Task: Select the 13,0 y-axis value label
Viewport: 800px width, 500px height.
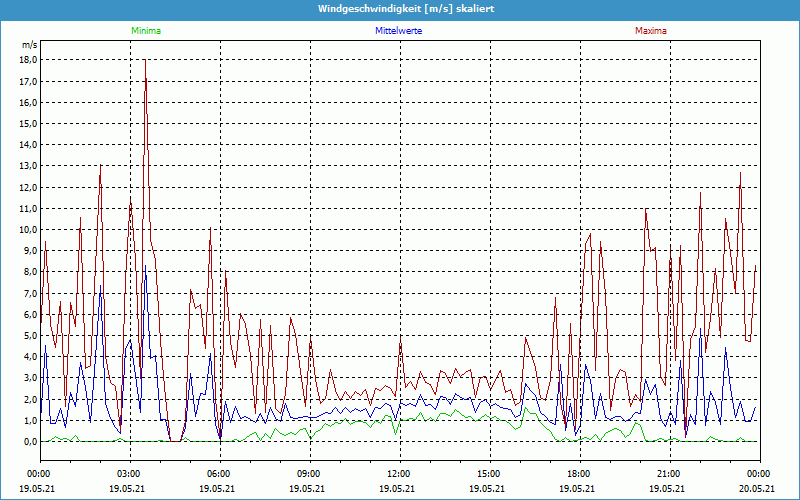Action: click(28, 165)
